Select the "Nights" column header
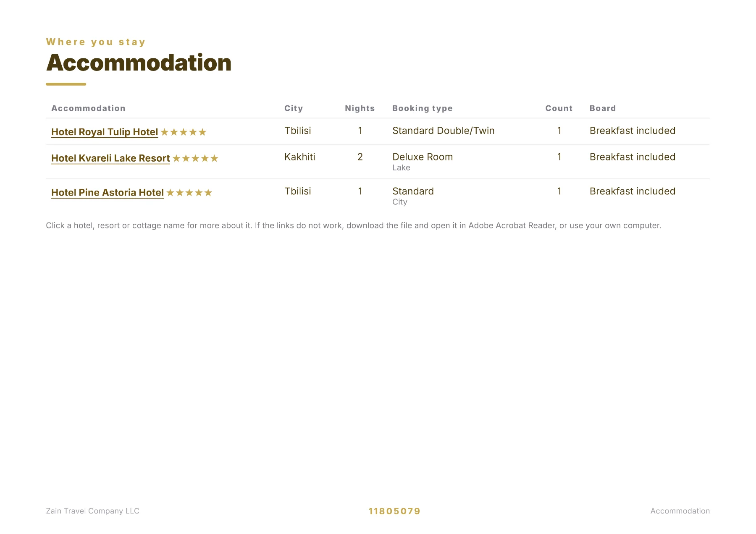The height and width of the screenshot is (534, 756). [360, 108]
